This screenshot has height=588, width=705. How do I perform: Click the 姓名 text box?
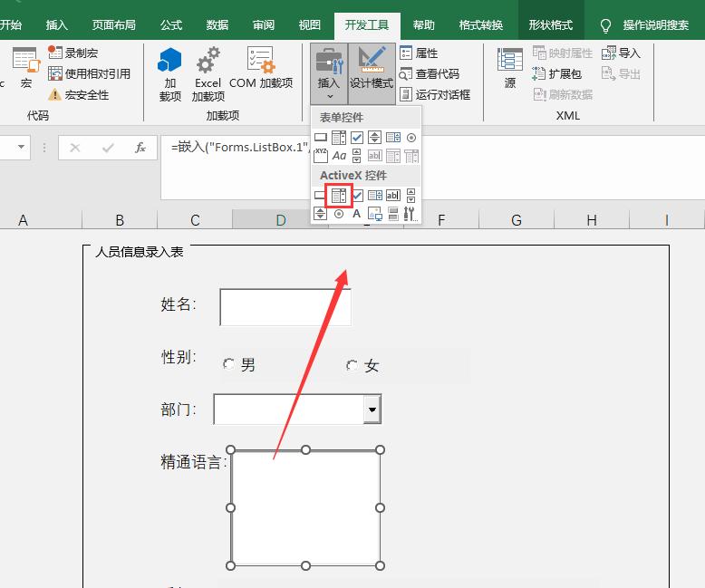click(x=285, y=307)
